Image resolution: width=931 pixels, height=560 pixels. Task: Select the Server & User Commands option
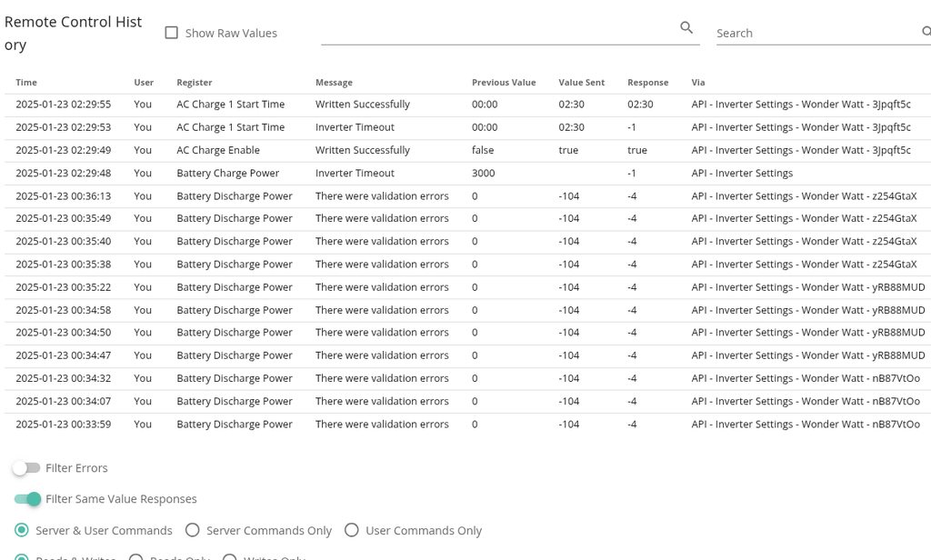point(21,530)
